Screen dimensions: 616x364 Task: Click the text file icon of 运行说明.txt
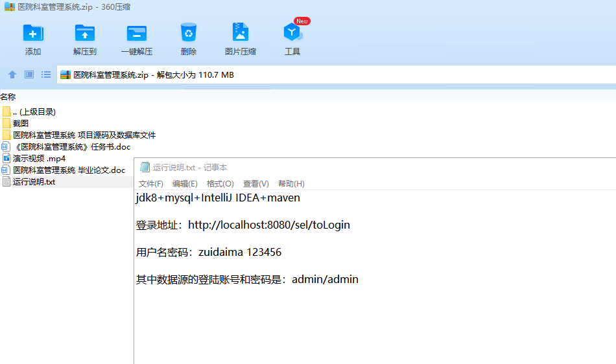click(x=6, y=181)
